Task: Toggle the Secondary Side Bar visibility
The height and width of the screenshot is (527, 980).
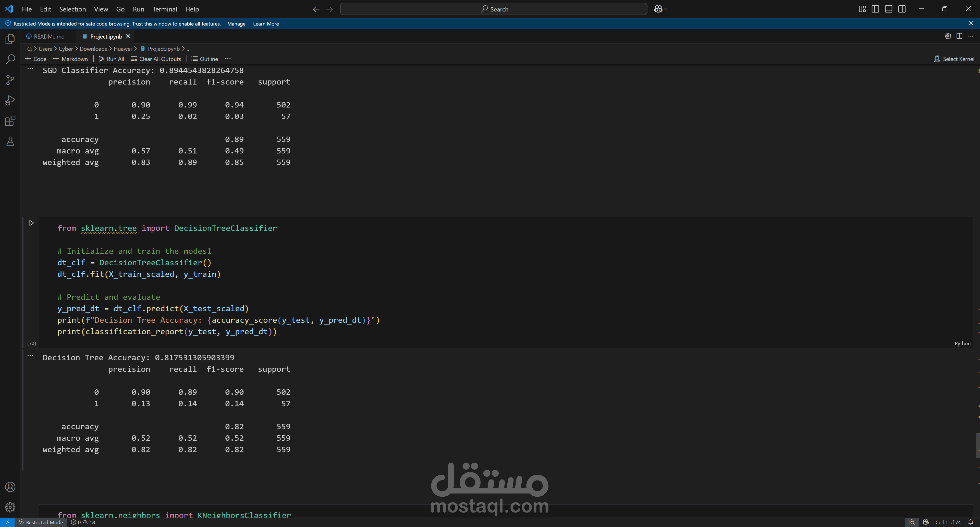Action: [x=902, y=9]
